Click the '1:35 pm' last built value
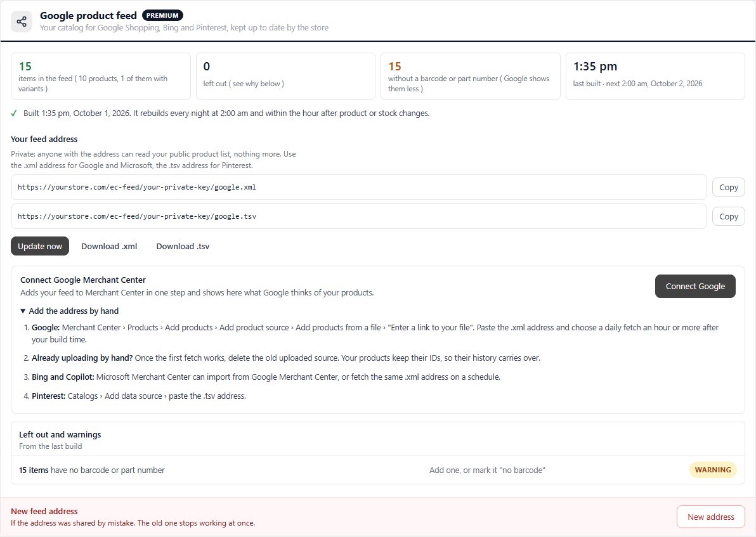 [595, 67]
